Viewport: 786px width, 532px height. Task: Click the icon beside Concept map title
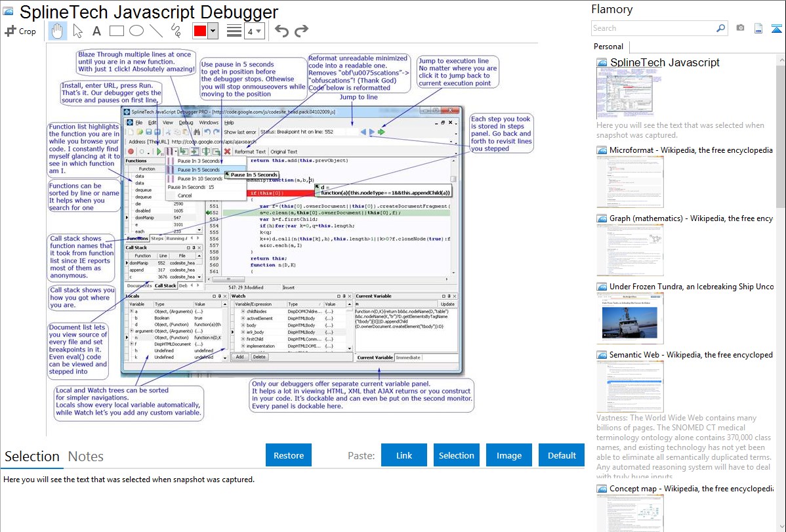tap(602, 489)
